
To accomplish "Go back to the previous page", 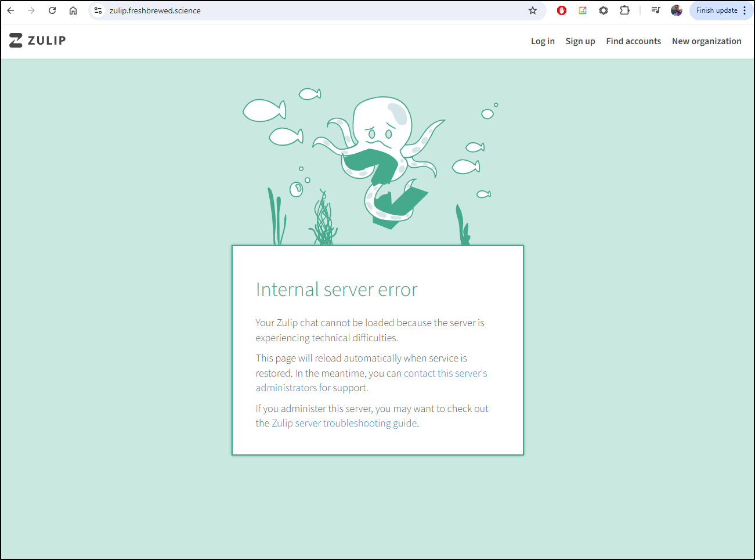I will [10, 10].
